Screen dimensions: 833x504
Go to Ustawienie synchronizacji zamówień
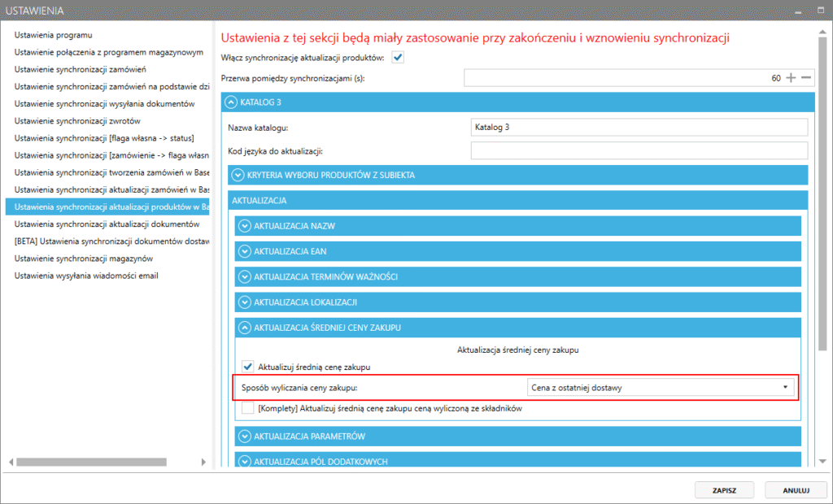point(81,69)
